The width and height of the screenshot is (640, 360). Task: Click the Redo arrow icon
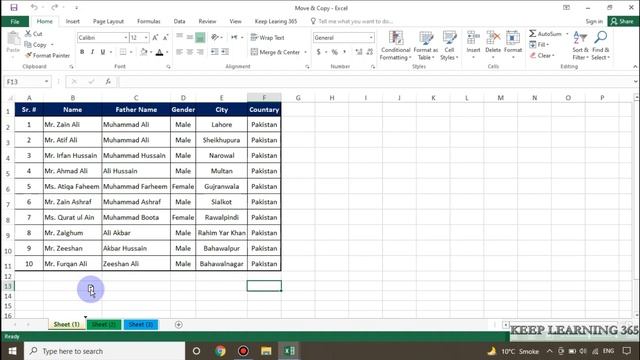[54, 7]
